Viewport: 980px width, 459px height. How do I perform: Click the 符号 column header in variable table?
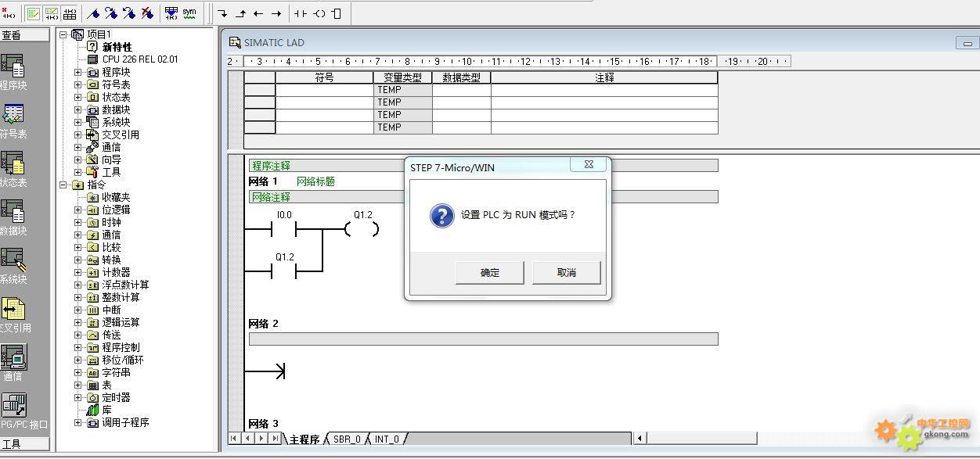(x=324, y=77)
